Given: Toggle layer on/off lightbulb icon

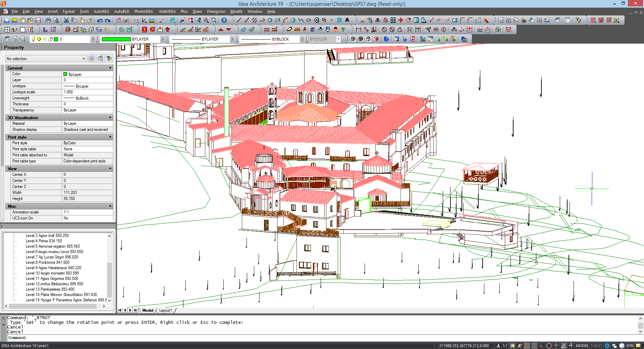Looking at the screenshot, I should [33, 39].
